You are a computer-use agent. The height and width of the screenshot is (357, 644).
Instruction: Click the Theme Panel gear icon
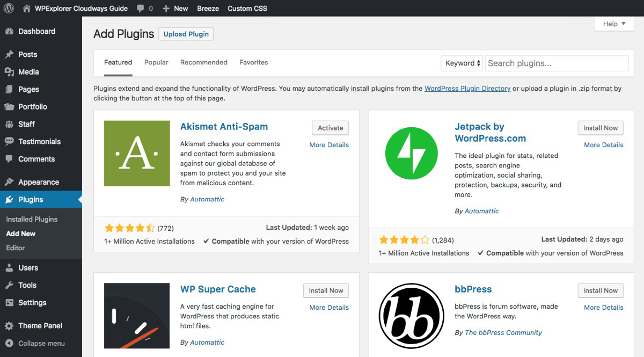[9, 326]
